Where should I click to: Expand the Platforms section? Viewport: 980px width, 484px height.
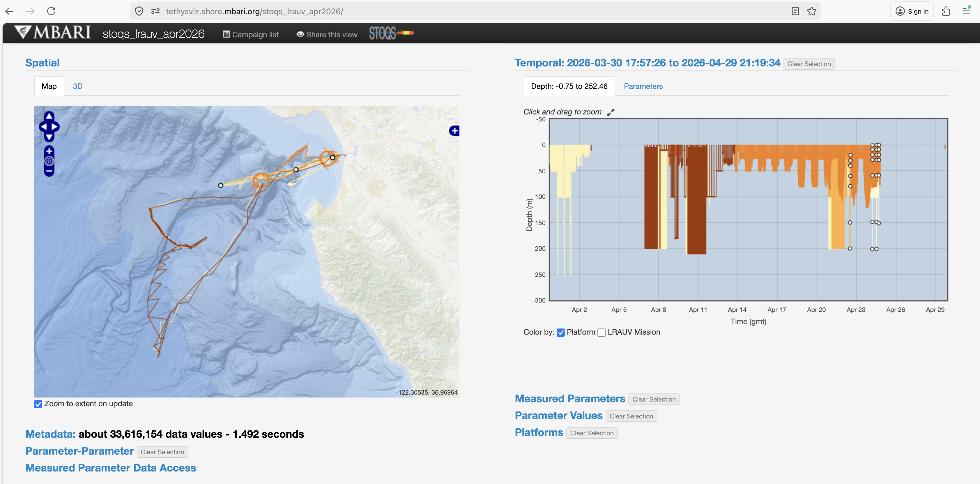tap(539, 432)
